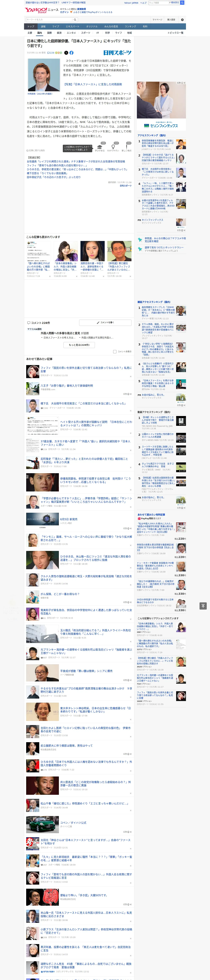Click the 記事に関する報告 report icon link
Screen dimensions: 210x980
click(x=35, y=151)
